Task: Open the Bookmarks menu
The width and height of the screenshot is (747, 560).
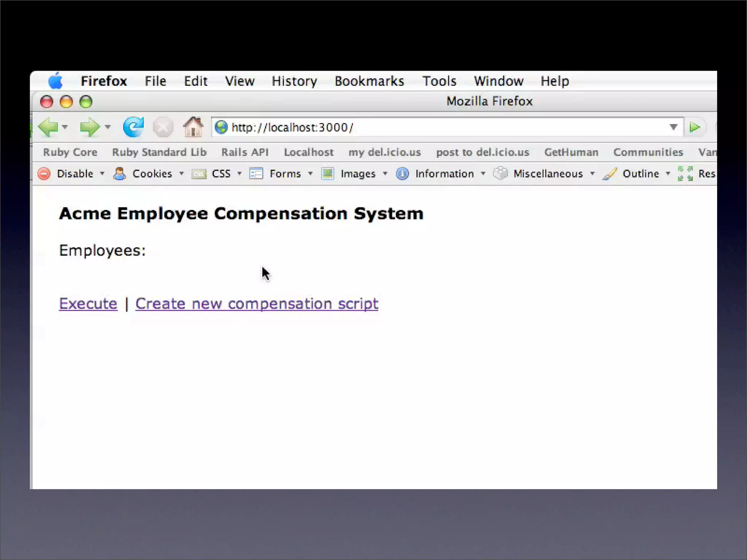Action: 369,81
